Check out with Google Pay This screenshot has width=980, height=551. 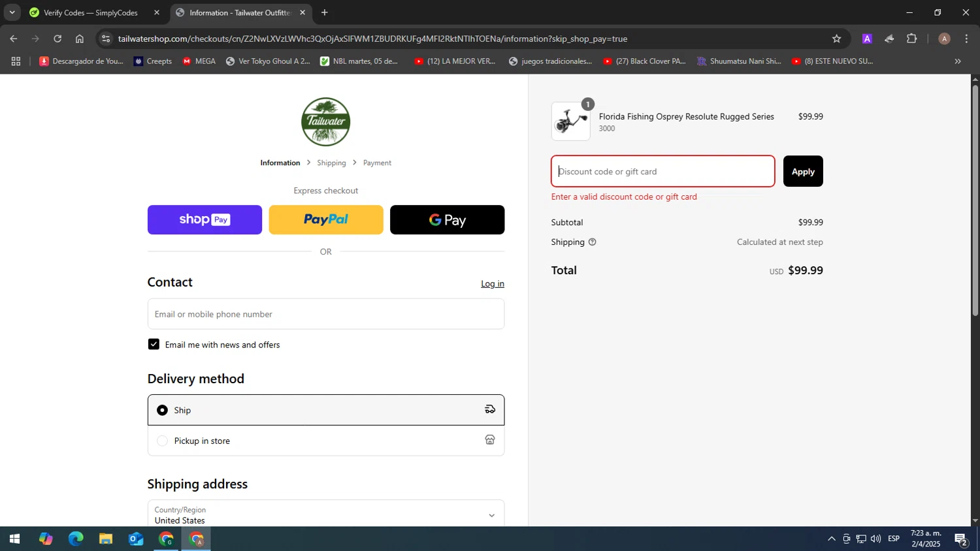(447, 219)
